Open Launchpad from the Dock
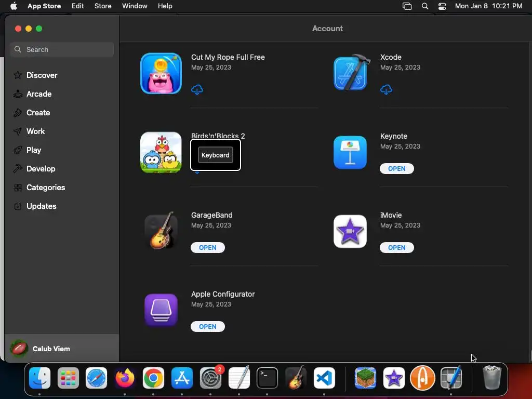Viewport: 532px width, 399px height. pos(68,378)
